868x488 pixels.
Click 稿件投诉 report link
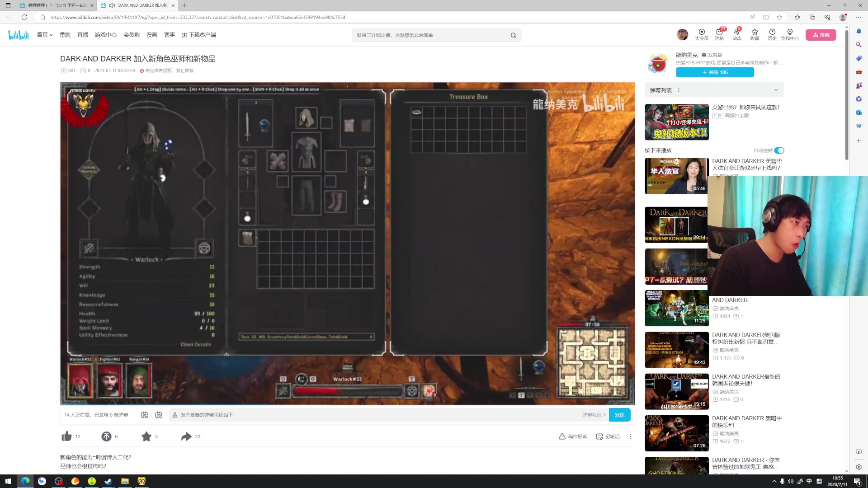[x=573, y=436]
